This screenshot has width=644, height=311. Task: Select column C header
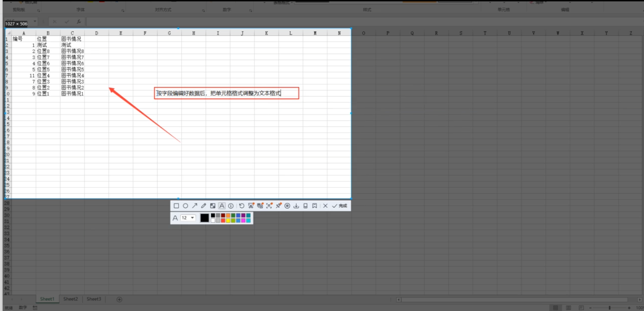pyautogui.click(x=72, y=33)
